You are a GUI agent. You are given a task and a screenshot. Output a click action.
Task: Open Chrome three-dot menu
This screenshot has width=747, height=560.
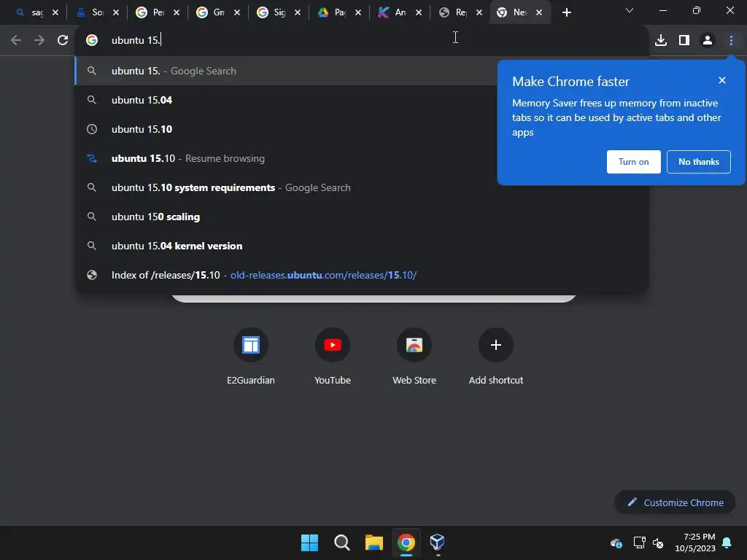(x=731, y=41)
